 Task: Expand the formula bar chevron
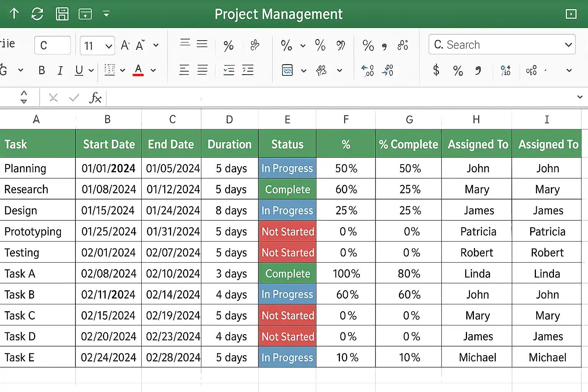580,97
